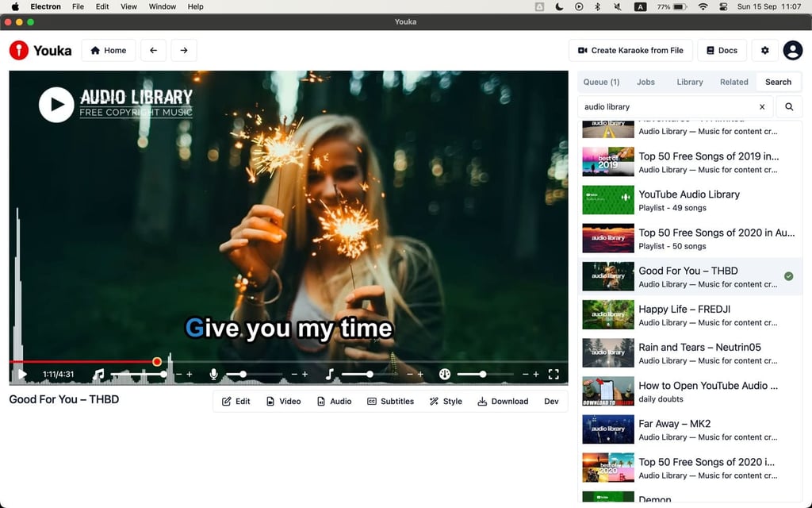The height and width of the screenshot is (508, 812).
Task: Click the Bluetooth icon in menu bar
Action: (x=597, y=6)
